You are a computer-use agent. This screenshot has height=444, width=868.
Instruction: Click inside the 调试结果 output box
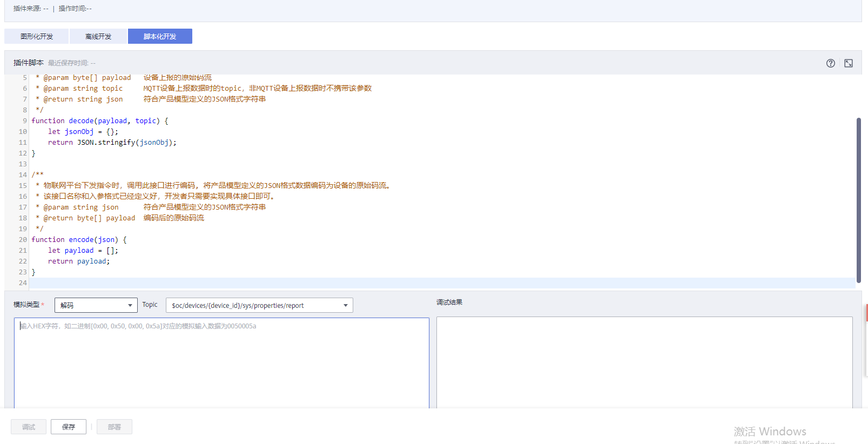tap(644, 362)
